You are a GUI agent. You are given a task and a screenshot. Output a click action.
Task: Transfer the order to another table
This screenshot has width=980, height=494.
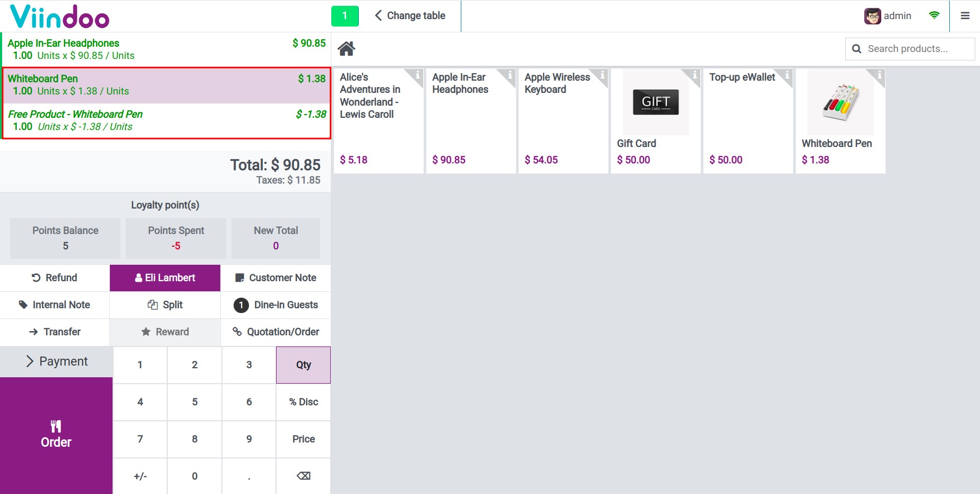click(x=55, y=332)
